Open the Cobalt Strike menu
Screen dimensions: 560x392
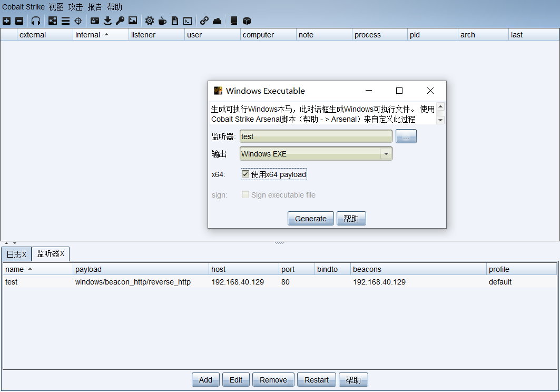(23, 7)
